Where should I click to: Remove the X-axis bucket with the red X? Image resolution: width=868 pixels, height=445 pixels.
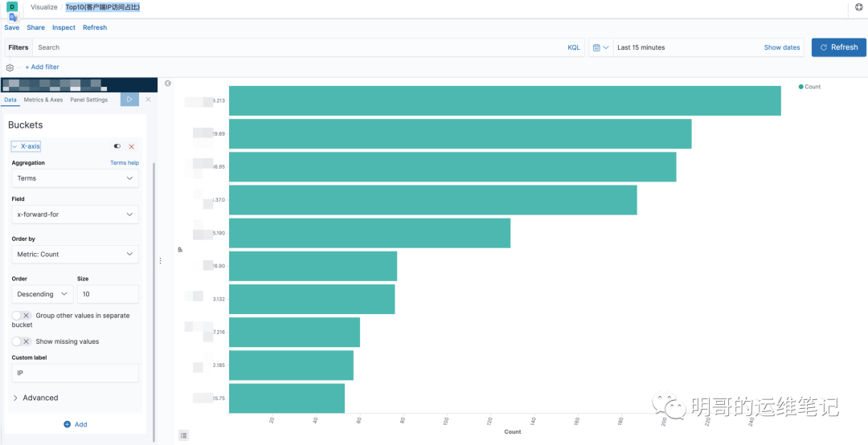point(132,146)
